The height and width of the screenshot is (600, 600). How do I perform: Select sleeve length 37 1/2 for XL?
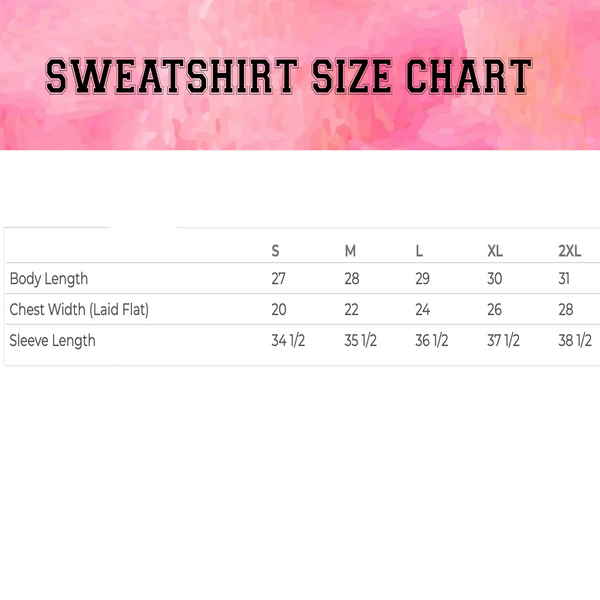click(503, 341)
